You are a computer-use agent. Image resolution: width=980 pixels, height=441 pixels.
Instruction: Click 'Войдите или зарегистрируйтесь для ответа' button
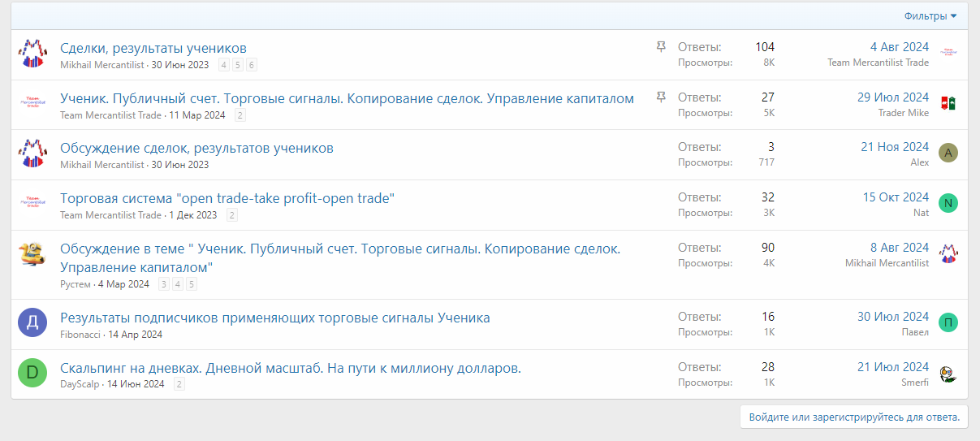(854, 417)
